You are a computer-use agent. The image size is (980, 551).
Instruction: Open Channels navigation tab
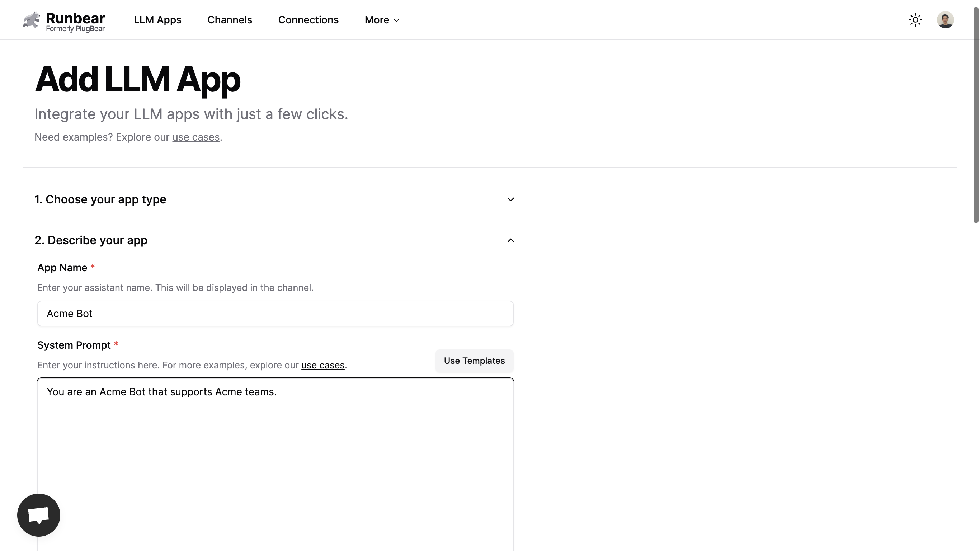click(230, 19)
